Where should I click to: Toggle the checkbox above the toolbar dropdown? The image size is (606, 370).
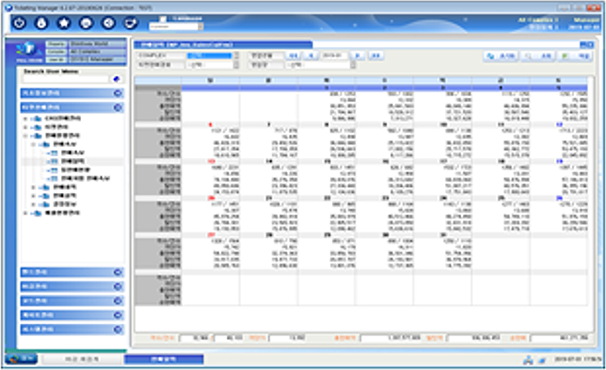tap(163, 19)
